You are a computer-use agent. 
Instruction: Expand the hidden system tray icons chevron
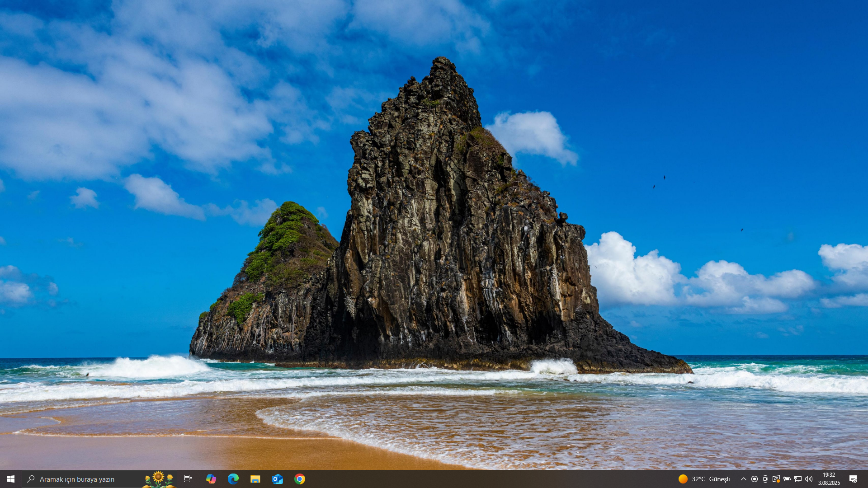(x=743, y=479)
